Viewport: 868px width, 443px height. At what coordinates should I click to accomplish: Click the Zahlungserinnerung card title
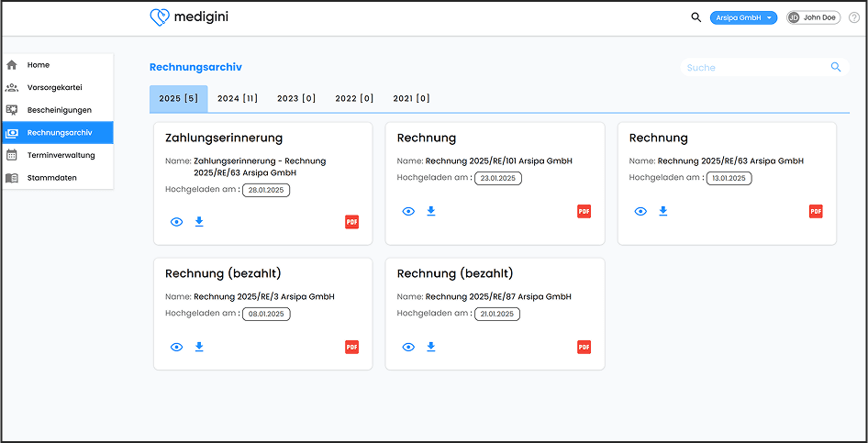[x=224, y=138]
